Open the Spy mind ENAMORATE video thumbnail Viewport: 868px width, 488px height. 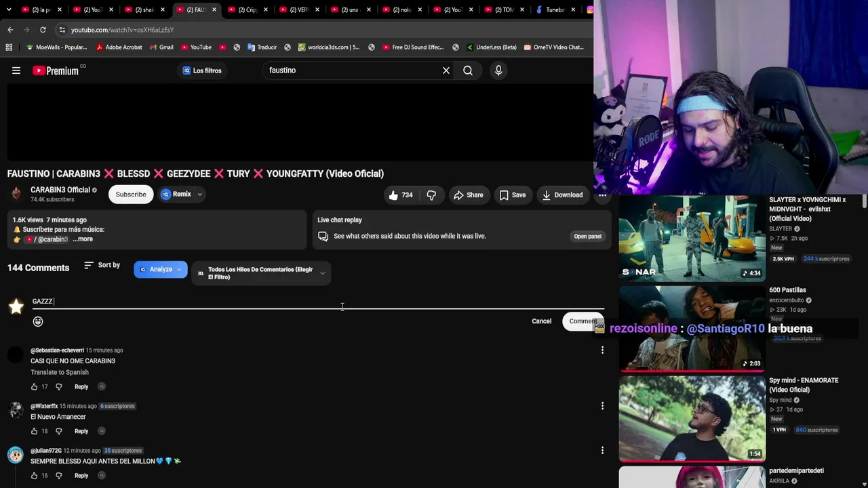692,418
